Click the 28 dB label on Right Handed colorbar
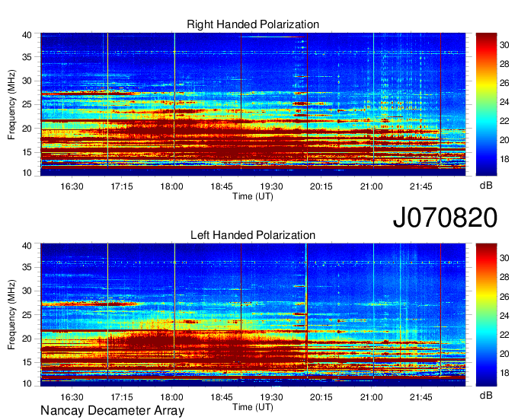This screenshot has width=518, height=420. [504, 64]
